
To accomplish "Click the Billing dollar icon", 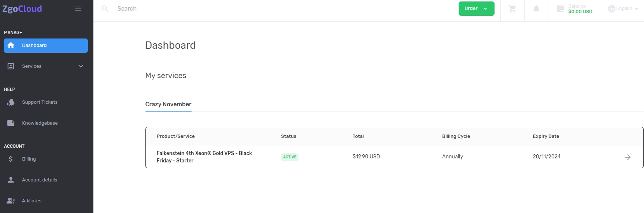I will (11, 159).
